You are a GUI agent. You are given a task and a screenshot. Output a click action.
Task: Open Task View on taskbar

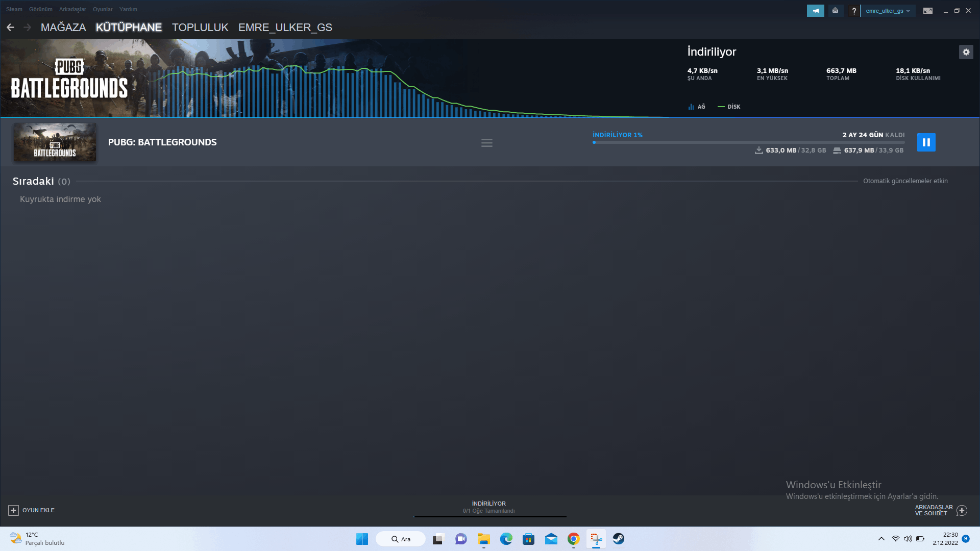pos(438,539)
